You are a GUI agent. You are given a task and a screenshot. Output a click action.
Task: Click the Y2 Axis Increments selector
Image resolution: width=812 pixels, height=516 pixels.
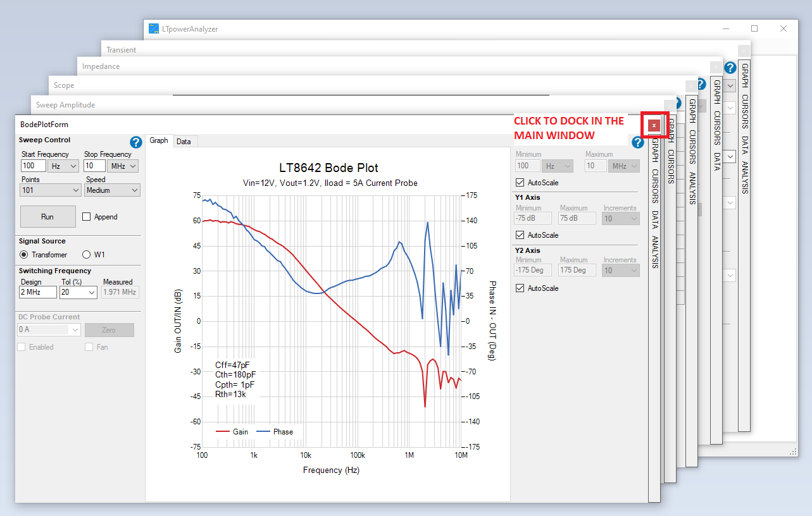point(620,270)
